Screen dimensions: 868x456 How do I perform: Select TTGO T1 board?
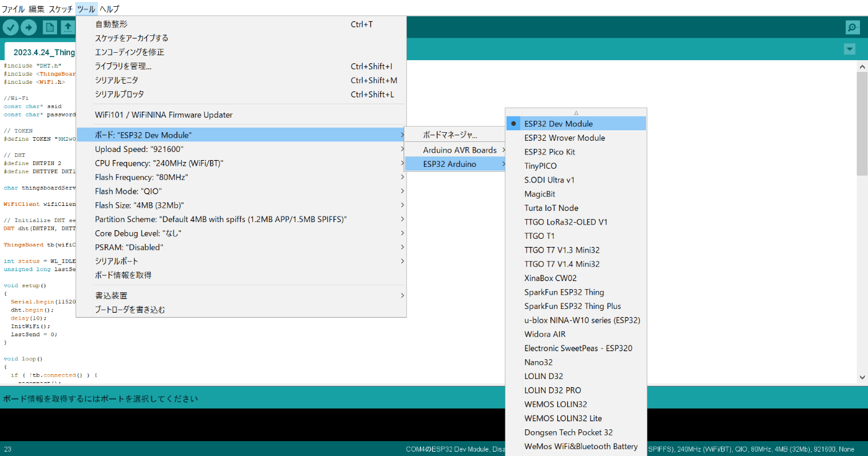577,236
